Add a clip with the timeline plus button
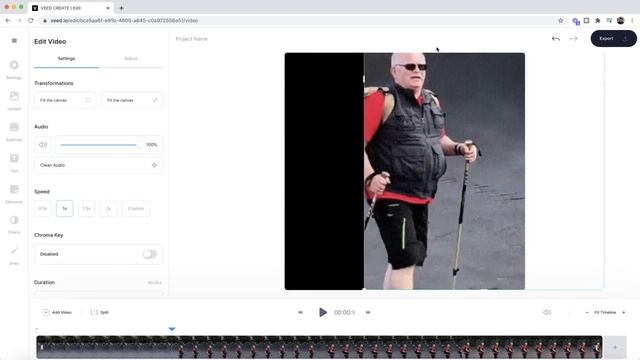 (x=615, y=347)
